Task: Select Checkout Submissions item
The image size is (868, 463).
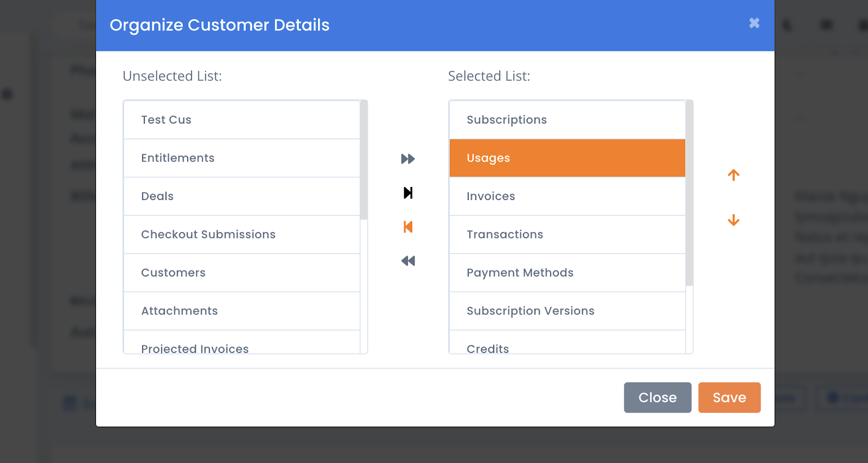Action: point(241,234)
